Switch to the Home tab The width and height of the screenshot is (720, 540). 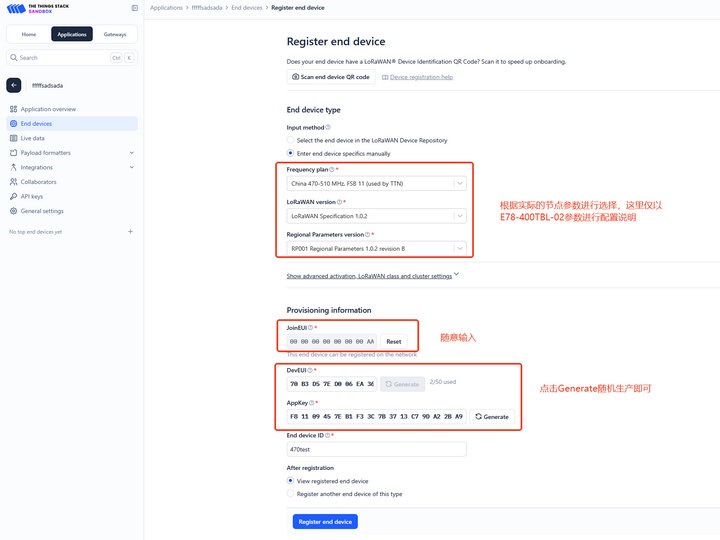(x=29, y=34)
